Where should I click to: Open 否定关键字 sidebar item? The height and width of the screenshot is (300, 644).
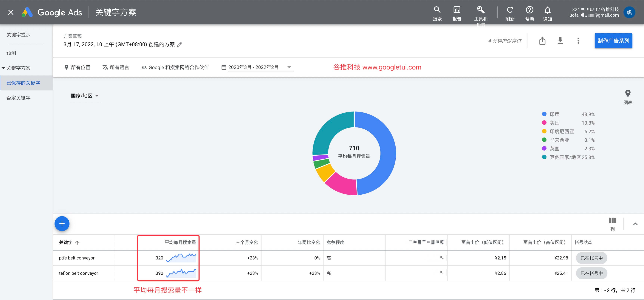coord(18,98)
